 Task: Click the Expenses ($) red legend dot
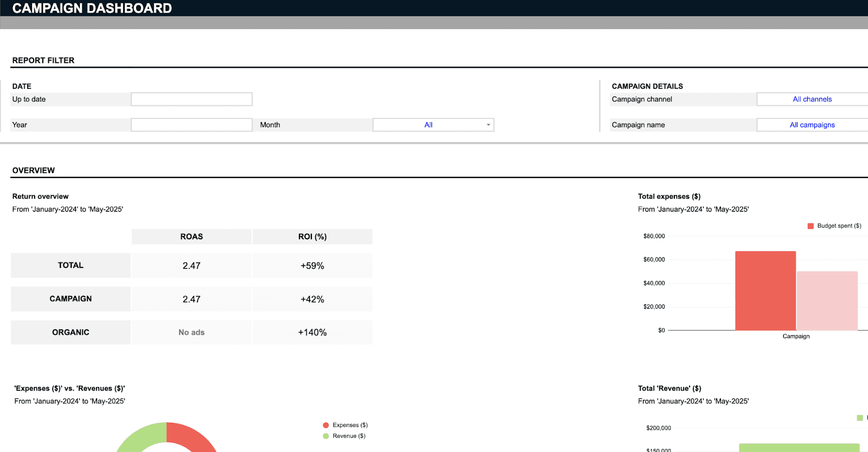click(325, 425)
